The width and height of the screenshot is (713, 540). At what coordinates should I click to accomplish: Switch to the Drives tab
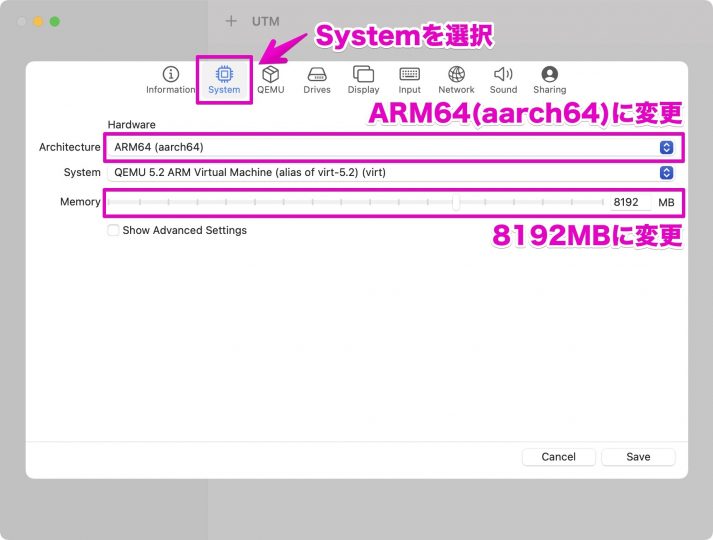click(317, 80)
